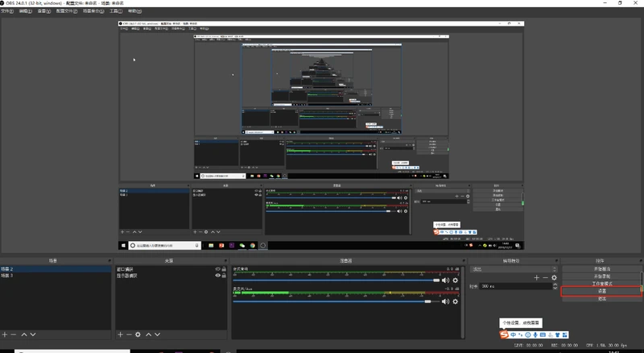
Task: Add a transition with the Scene Transitions plus icon
Action: click(536, 278)
